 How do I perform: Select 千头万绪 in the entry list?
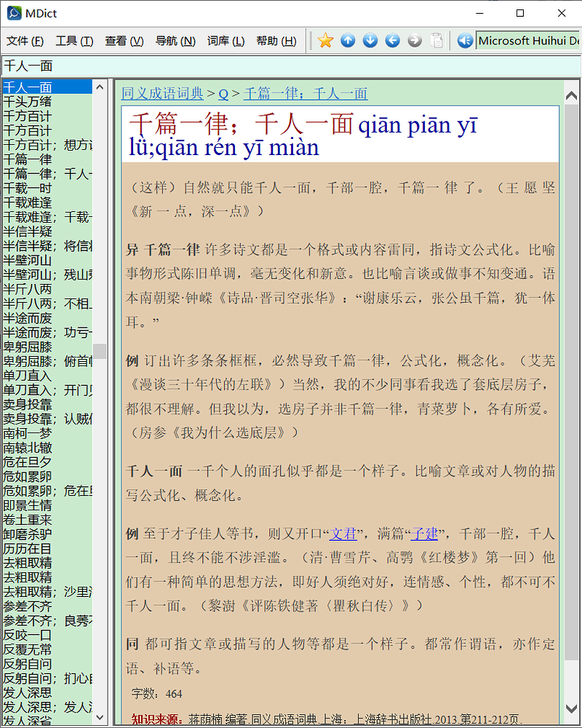[x=28, y=100]
